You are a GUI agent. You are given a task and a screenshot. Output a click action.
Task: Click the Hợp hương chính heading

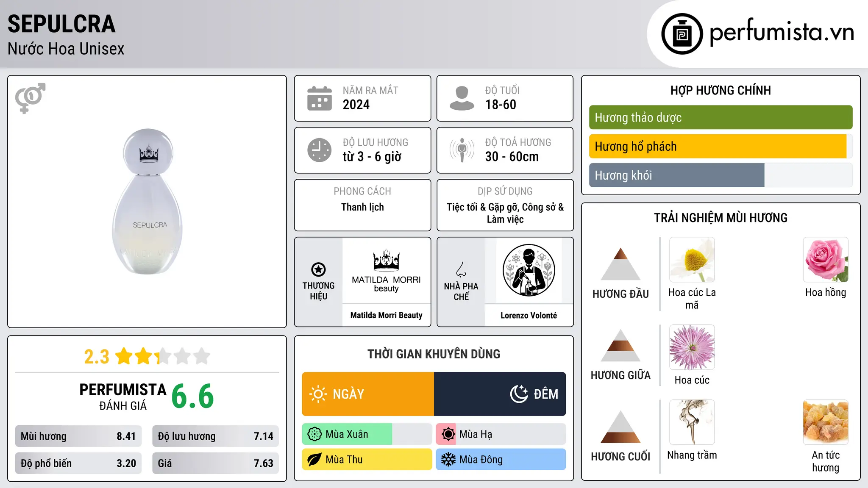coord(721,90)
